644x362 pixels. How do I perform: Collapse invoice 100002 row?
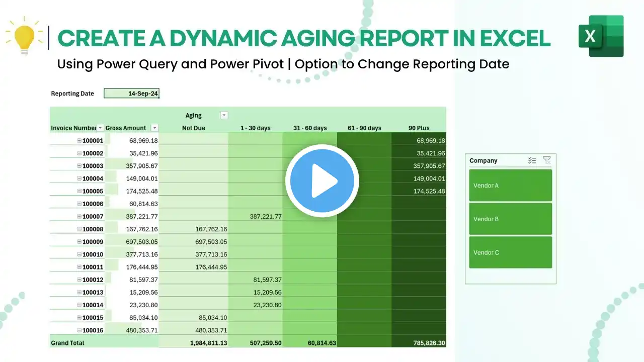pyautogui.click(x=79, y=153)
